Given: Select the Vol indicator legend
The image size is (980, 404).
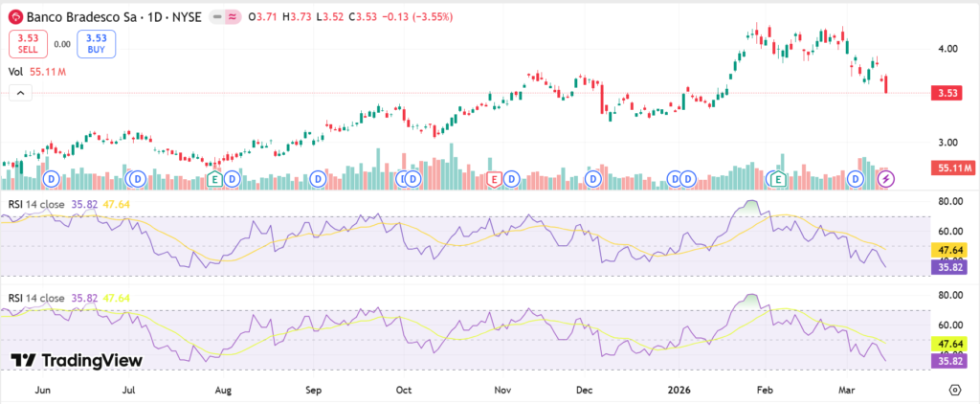Looking at the screenshot, I should [16, 71].
